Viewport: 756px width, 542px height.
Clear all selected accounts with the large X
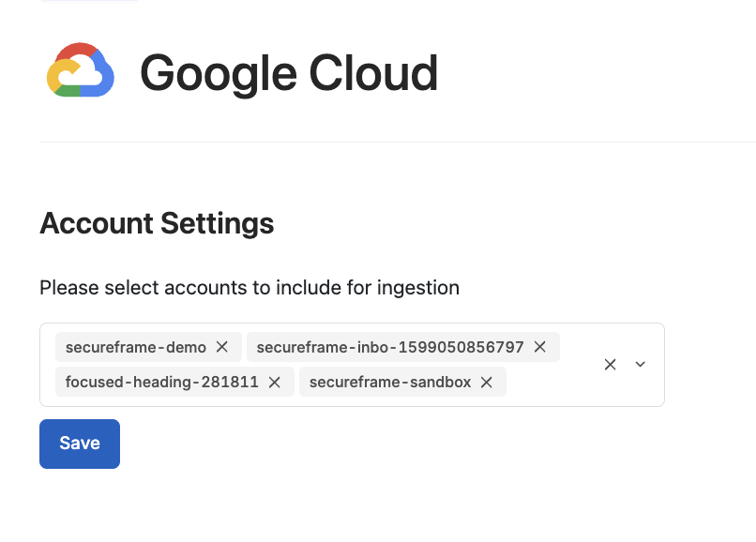[x=610, y=365]
